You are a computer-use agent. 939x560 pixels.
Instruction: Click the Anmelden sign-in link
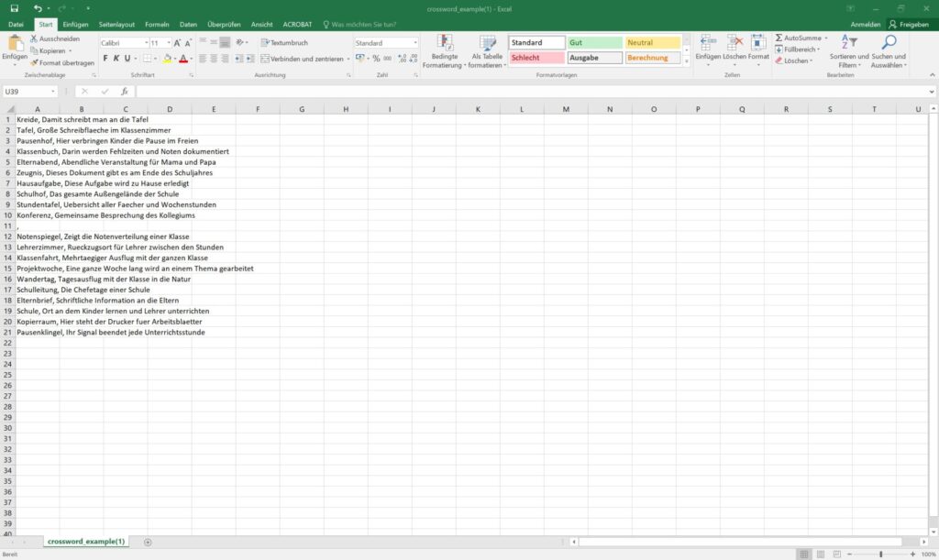coord(866,25)
